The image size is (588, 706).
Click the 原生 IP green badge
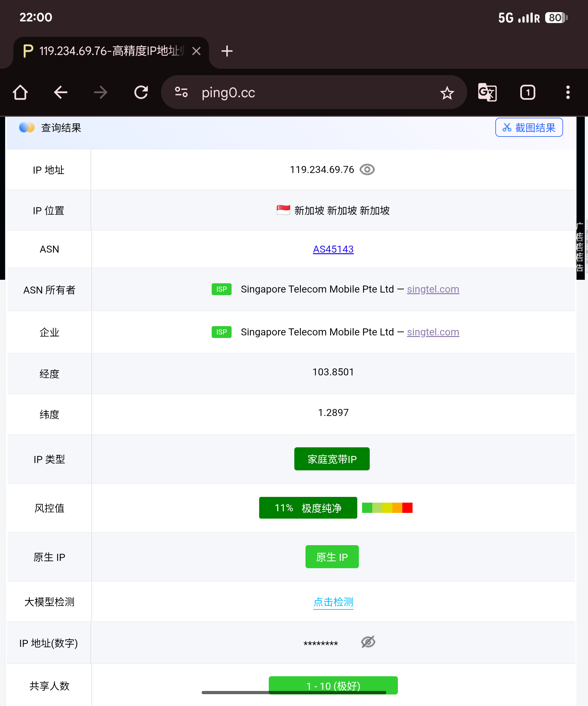[x=332, y=556]
